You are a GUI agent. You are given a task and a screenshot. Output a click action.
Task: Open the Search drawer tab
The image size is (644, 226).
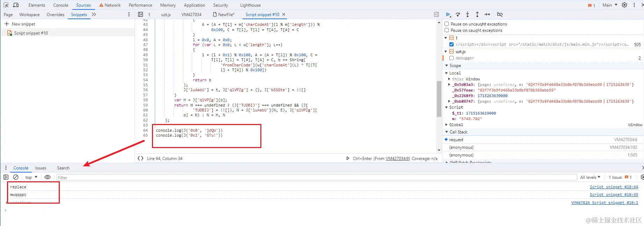pos(63,168)
